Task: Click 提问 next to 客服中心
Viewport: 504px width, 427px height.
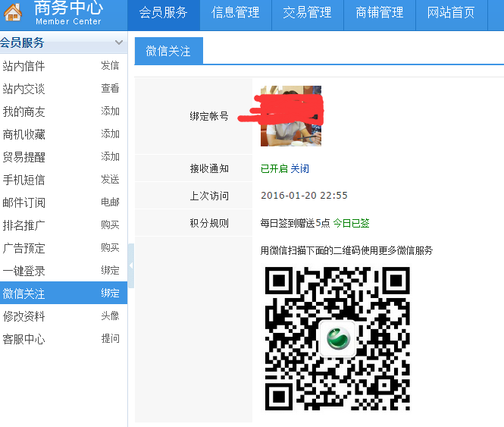Action: pos(110,339)
